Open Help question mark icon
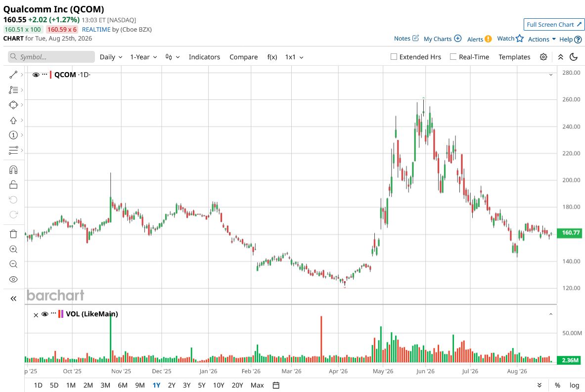The width and height of the screenshot is (585, 392). click(578, 39)
